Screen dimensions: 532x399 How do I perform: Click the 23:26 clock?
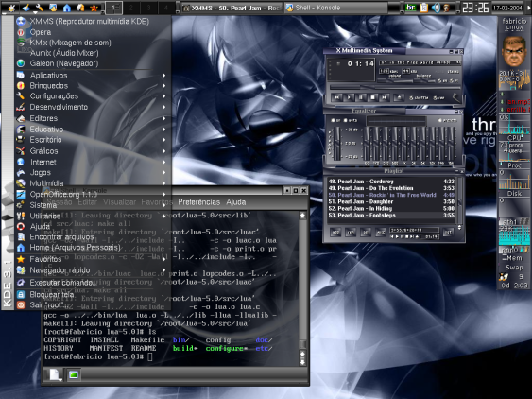tap(475, 8)
